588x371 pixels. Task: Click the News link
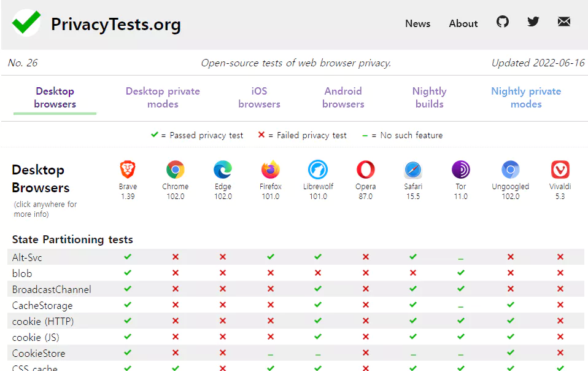coord(417,23)
